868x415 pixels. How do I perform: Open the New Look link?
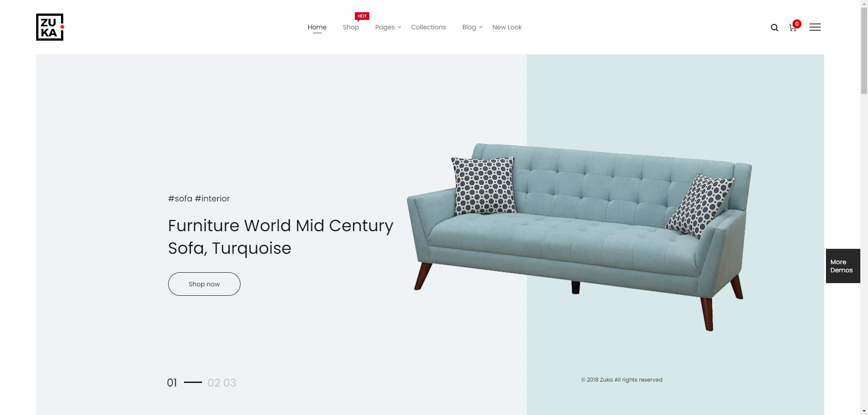click(507, 27)
